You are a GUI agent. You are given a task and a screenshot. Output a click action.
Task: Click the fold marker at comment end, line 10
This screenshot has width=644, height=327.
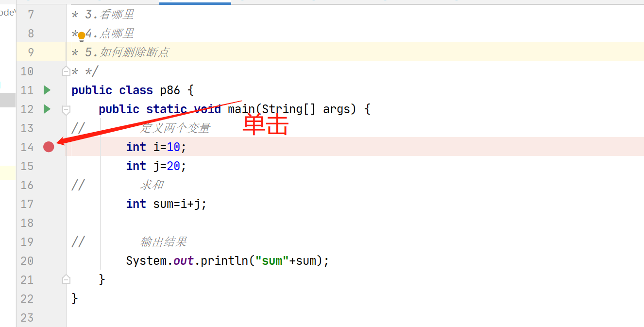tap(67, 71)
